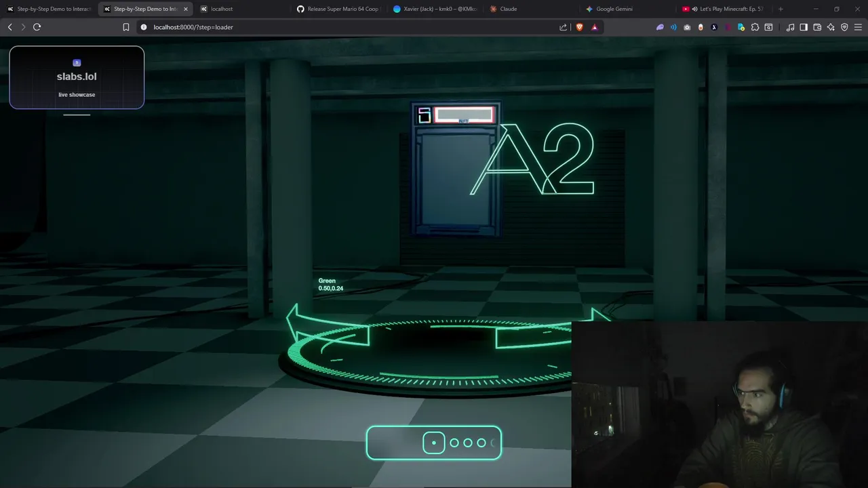Go back using the browser back arrow
Viewport: 868px width, 488px height.
pos(9,27)
